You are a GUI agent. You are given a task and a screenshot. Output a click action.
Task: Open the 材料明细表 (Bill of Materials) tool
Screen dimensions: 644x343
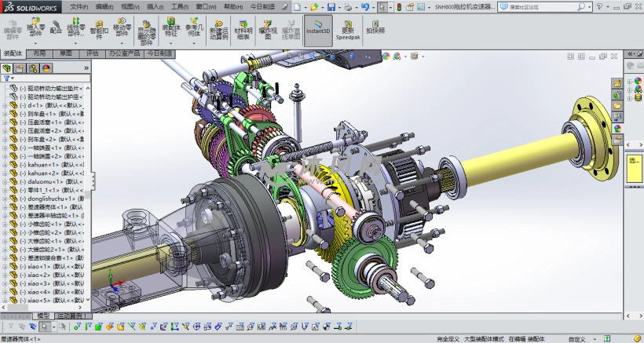coord(243,30)
